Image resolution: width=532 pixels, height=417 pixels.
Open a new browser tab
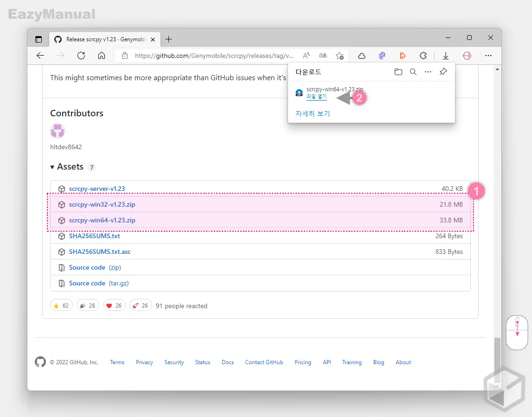(168, 39)
